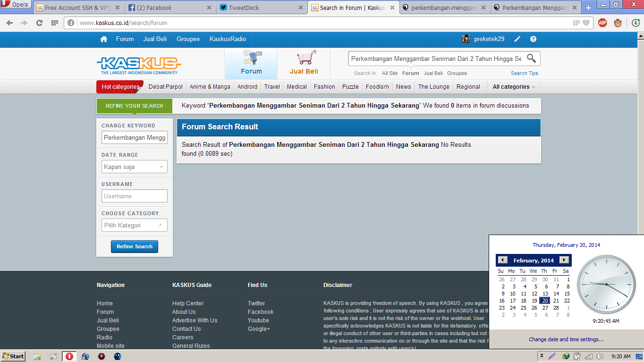
Task: Click scrollbar up arrow on page
Action: coord(640,35)
